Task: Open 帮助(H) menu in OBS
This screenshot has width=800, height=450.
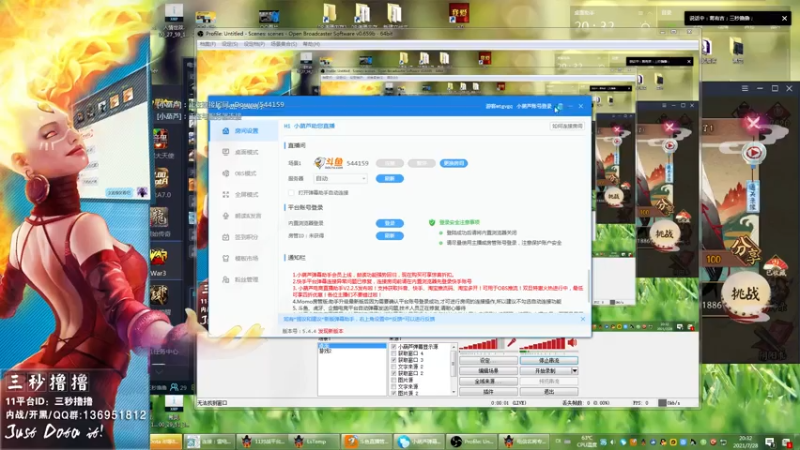Action: (311, 44)
